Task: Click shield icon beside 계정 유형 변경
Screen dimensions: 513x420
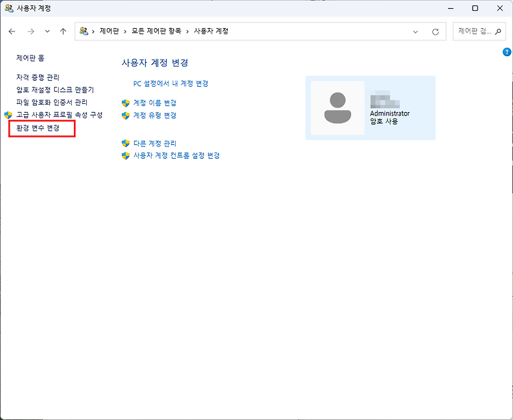Action: pyautogui.click(x=126, y=116)
